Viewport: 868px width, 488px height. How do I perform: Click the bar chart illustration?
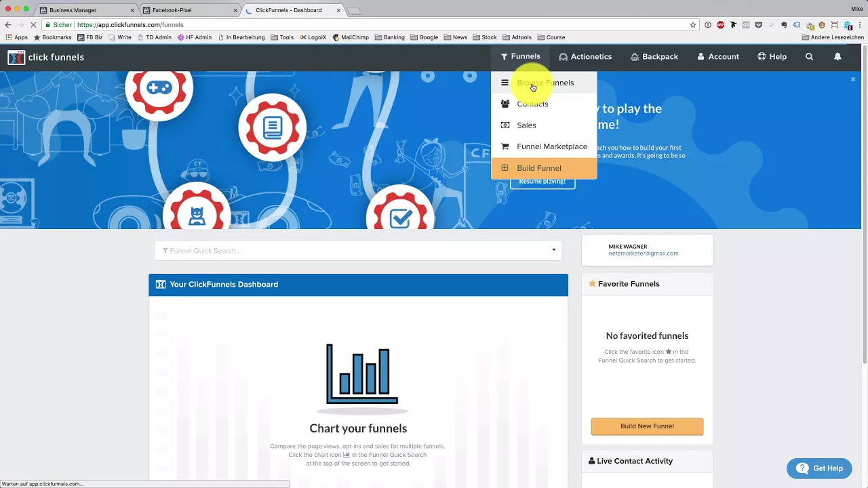point(361,375)
